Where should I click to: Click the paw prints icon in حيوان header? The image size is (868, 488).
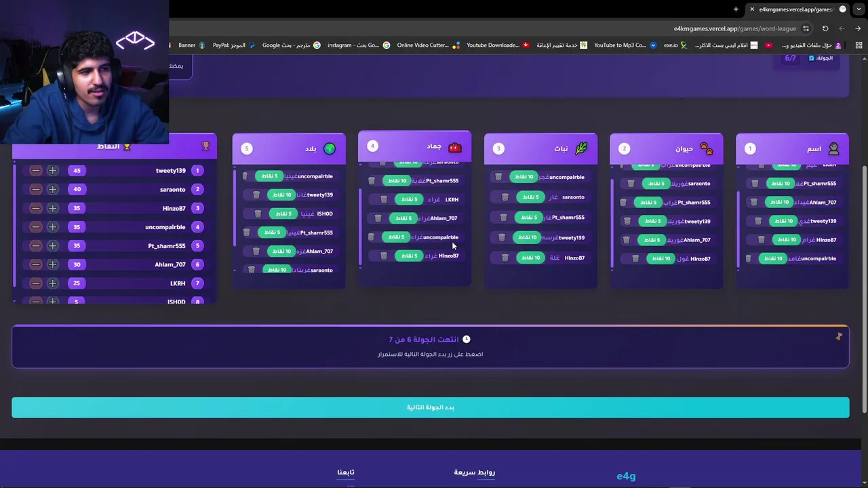click(707, 148)
